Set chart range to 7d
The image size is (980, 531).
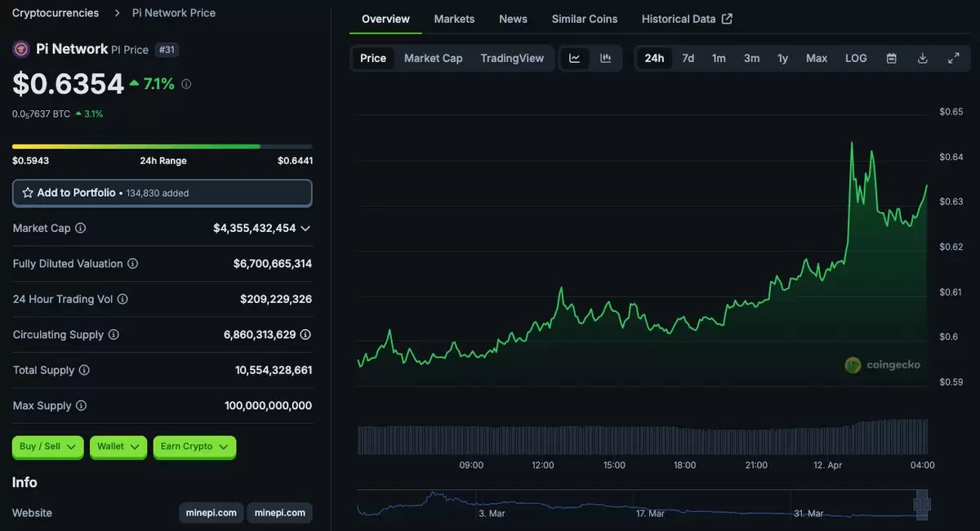point(688,58)
